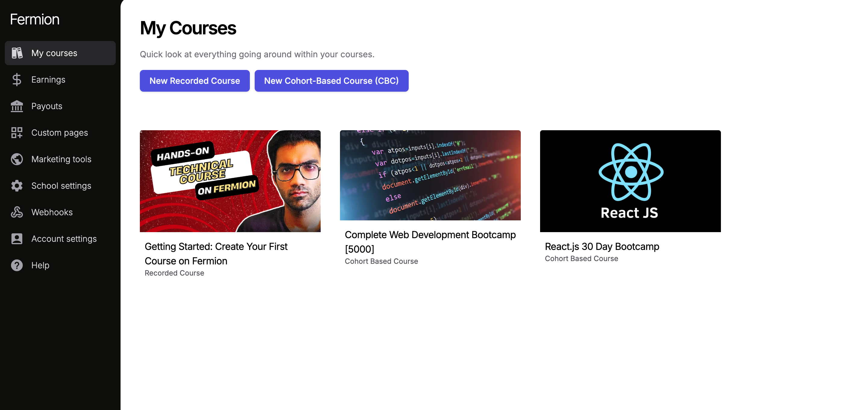Click the Custom Pages sidebar icon
This screenshot has height=410, width=868.
[x=15, y=132]
